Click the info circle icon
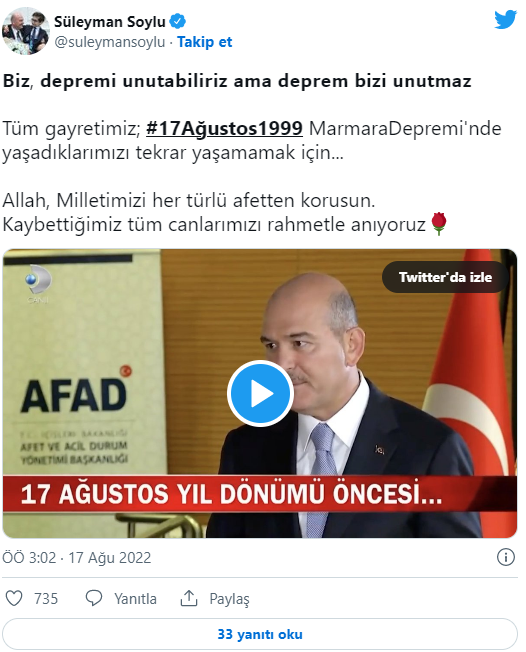This screenshot has width=526, height=652. tap(506, 557)
